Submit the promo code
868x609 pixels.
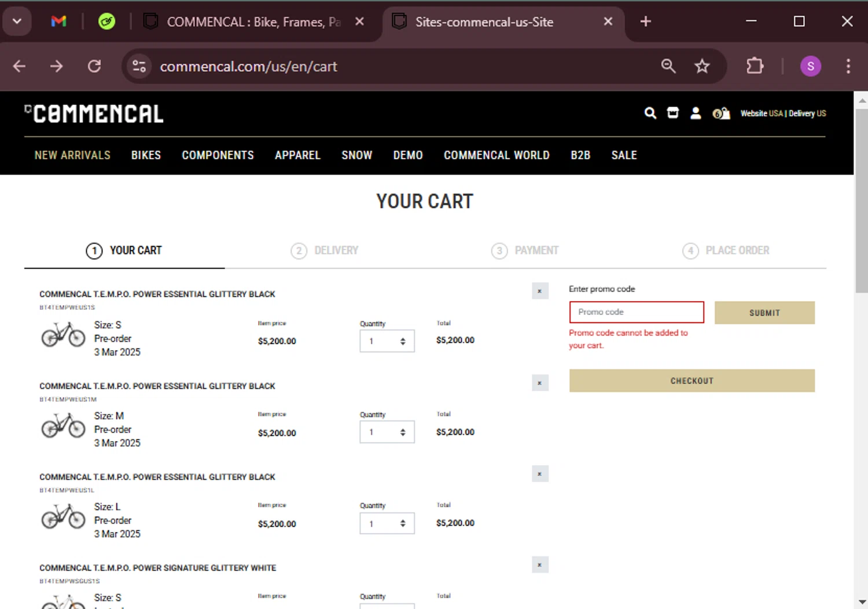click(x=764, y=313)
